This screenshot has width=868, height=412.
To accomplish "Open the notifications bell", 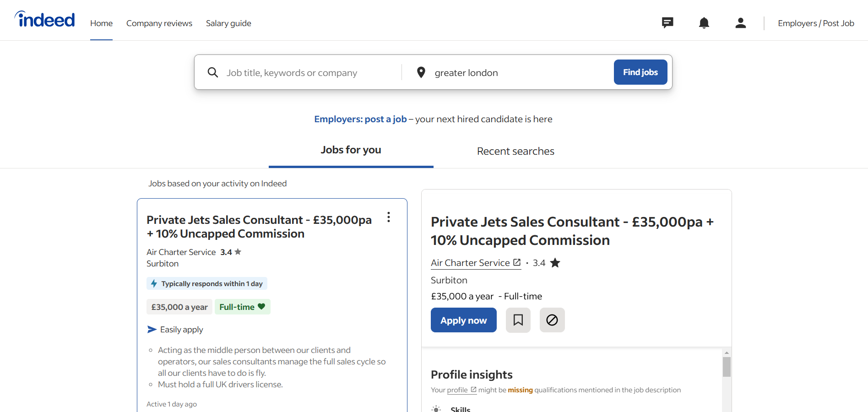I will (x=704, y=23).
